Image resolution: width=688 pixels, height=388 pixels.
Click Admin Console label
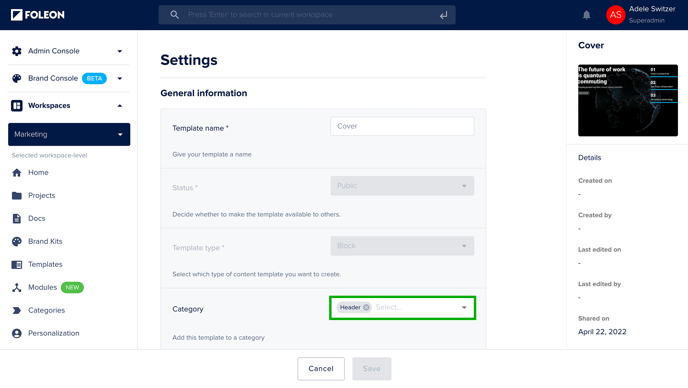click(54, 51)
